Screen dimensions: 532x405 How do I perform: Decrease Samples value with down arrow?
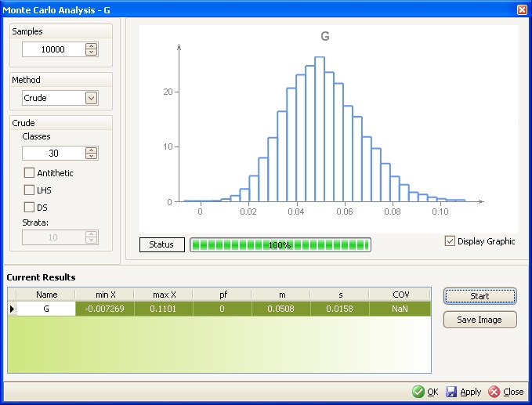tap(92, 52)
